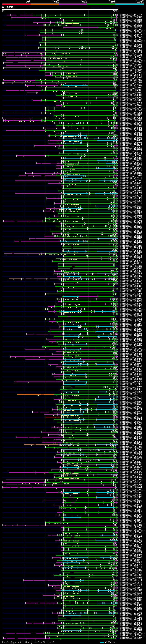Open UniRef100_Q54TC7 entry
The image size is (146, 644).
[131, 146]
